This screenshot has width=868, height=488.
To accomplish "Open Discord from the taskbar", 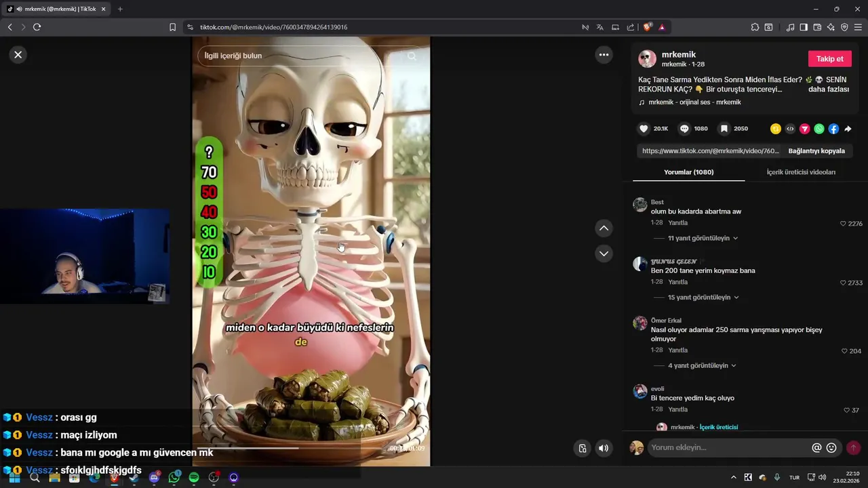I will pos(154,478).
